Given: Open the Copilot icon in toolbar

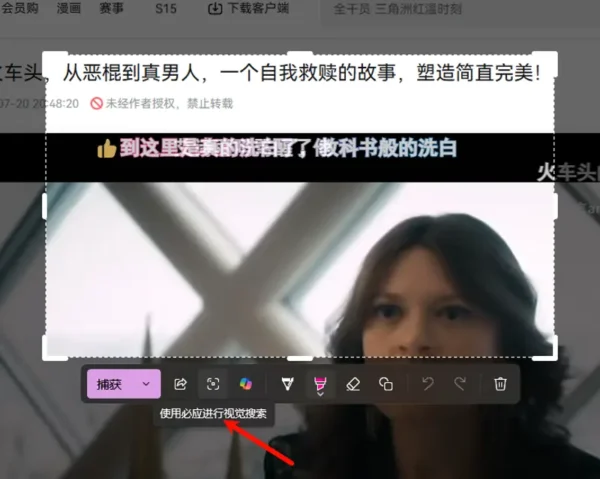Looking at the screenshot, I should [x=246, y=384].
